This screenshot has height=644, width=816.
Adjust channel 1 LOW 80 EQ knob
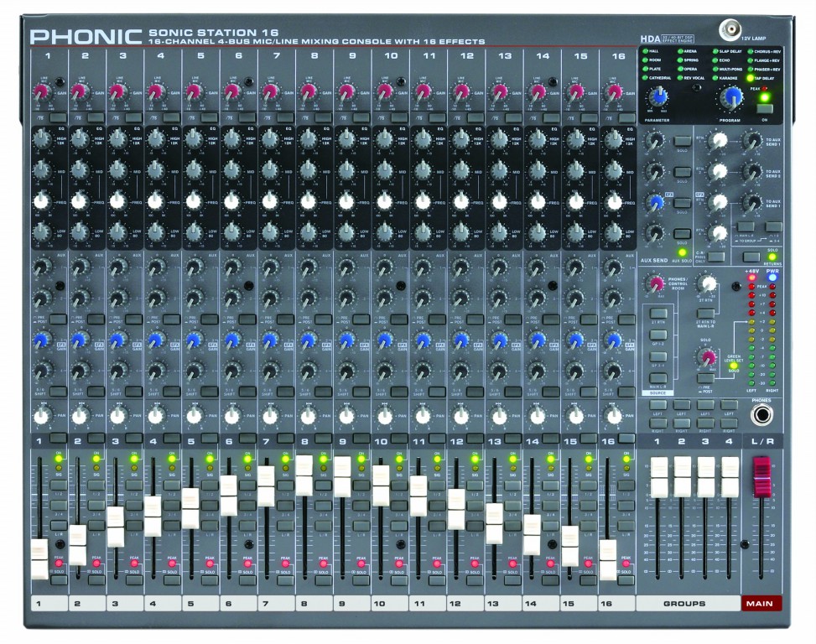(42, 232)
